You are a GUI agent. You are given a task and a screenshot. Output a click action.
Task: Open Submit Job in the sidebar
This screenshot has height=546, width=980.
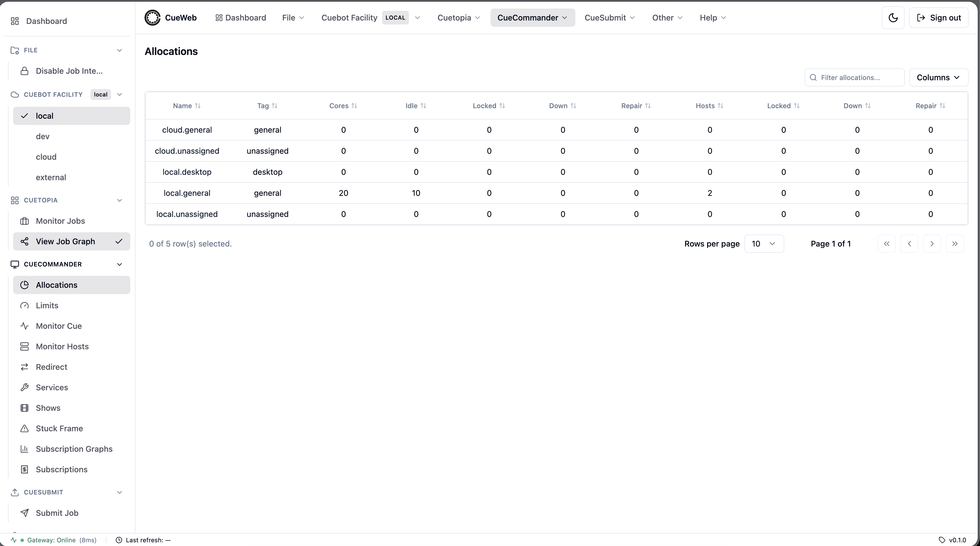pos(71,513)
